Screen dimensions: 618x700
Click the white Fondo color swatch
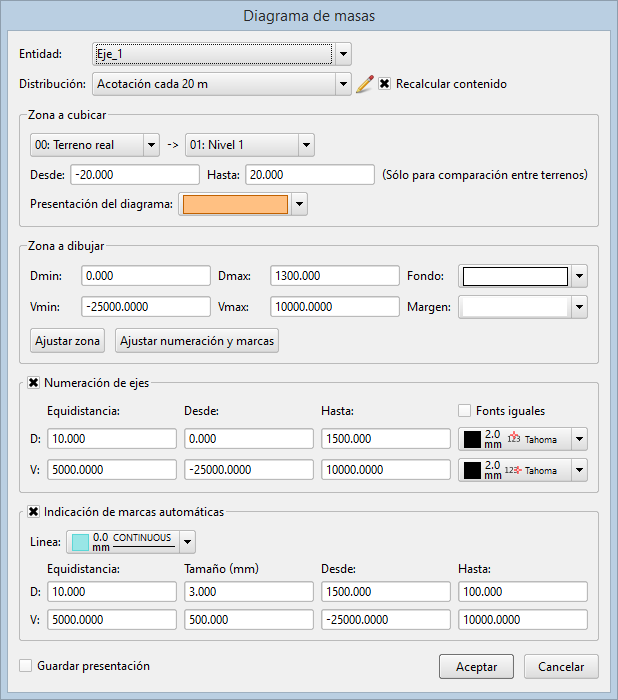515,276
